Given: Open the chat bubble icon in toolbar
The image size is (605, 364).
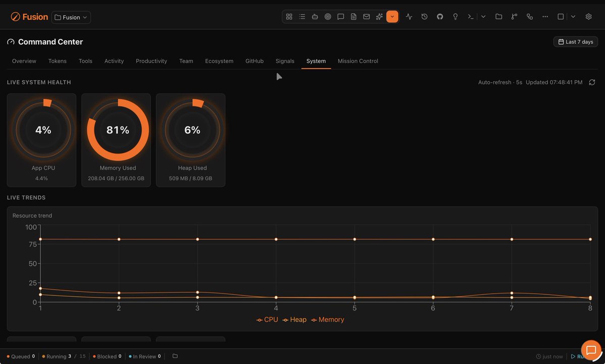Looking at the screenshot, I should [x=341, y=17].
